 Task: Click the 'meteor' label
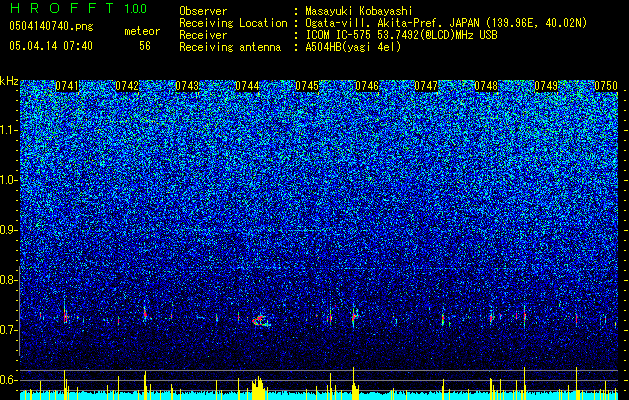click(142, 31)
